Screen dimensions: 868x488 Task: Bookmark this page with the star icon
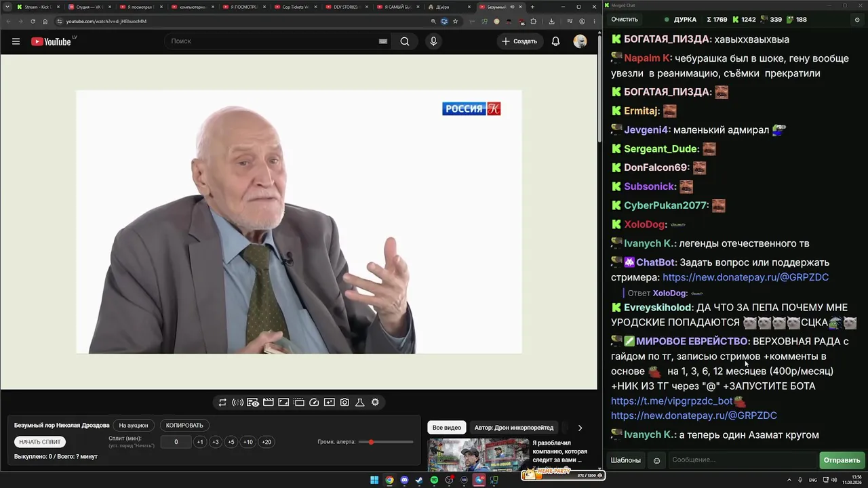pyautogui.click(x=455, y=21)
